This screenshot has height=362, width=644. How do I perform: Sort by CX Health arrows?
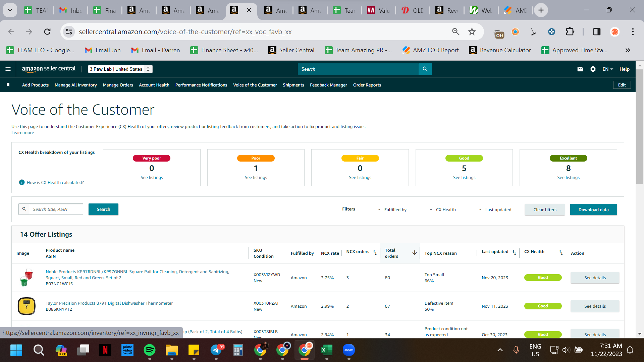[561, 253]
